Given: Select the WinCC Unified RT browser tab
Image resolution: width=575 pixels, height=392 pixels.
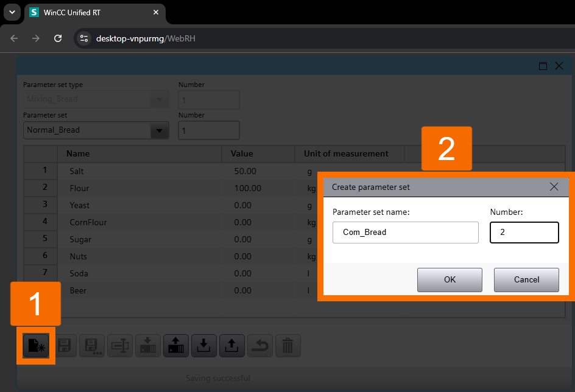Looking at the screenshot, I should point(94,12).
